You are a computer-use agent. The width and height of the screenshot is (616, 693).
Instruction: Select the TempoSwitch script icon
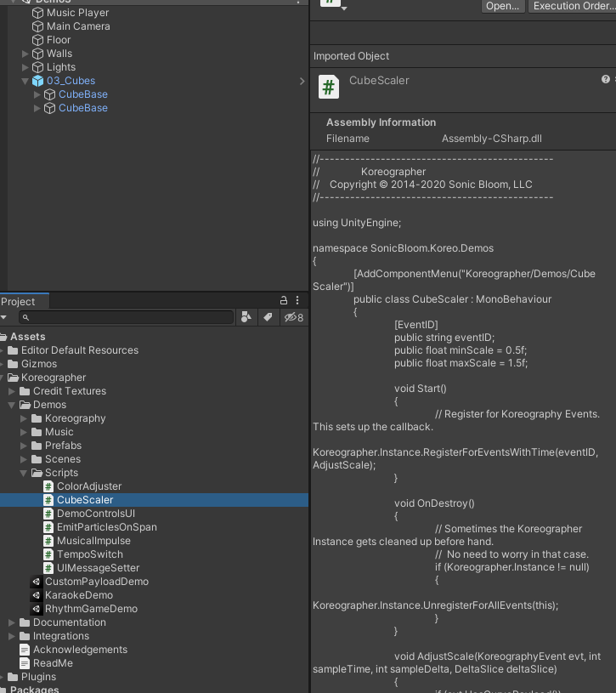point(48,554)
